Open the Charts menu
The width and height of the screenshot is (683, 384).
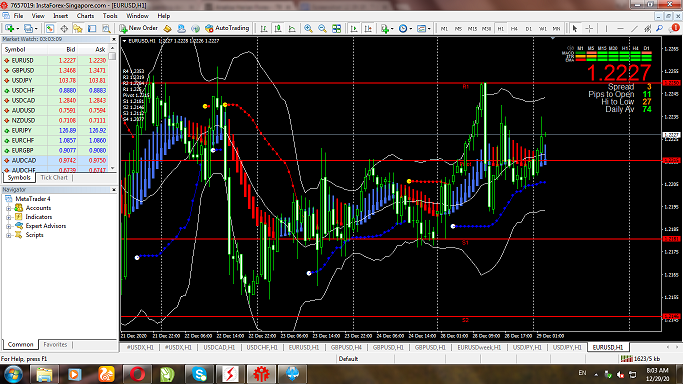(x=85, y=16)
